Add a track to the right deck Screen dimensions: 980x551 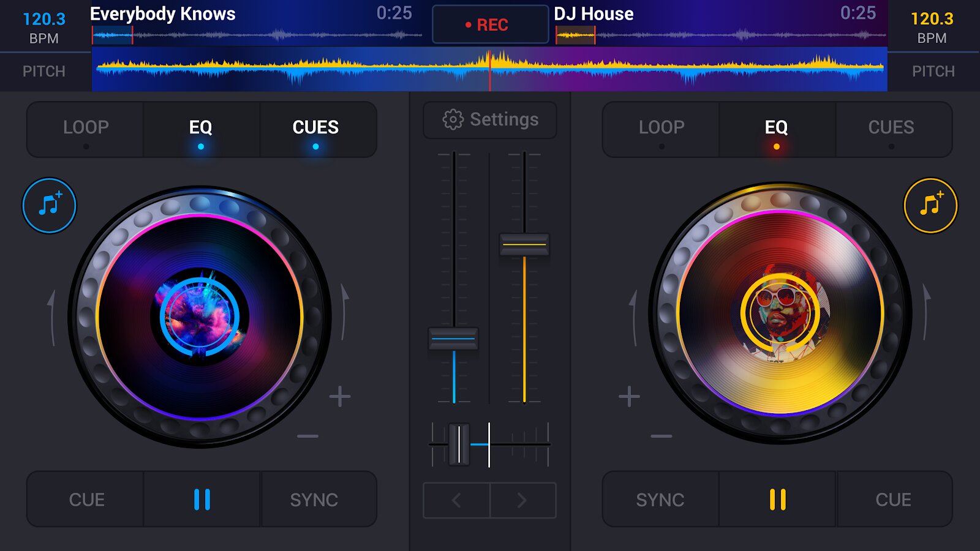coord(930,206)
